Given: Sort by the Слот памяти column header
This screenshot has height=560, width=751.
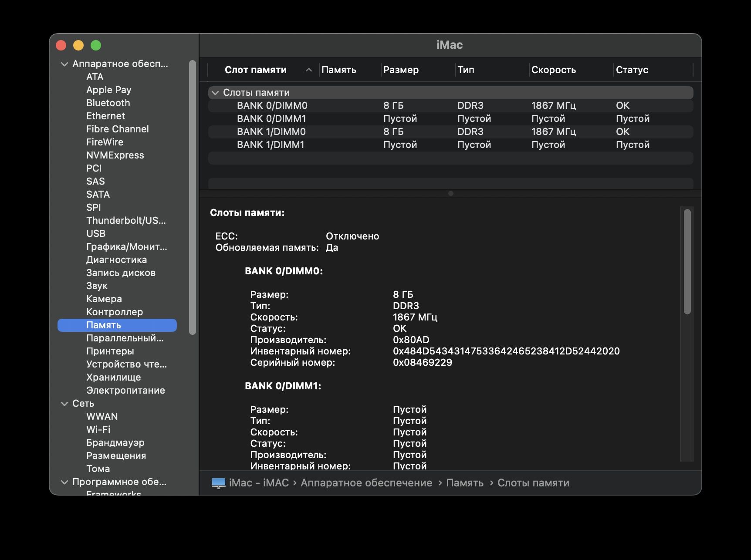Looking at the screenshot, I should [256, 70].
